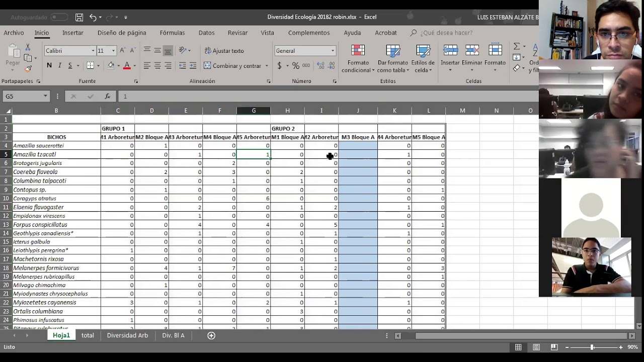Toggle bold (N) formatting

49,65
